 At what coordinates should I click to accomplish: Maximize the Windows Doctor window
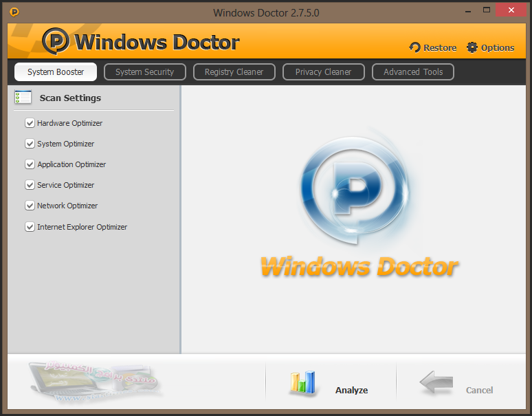(x=487, y=10)
